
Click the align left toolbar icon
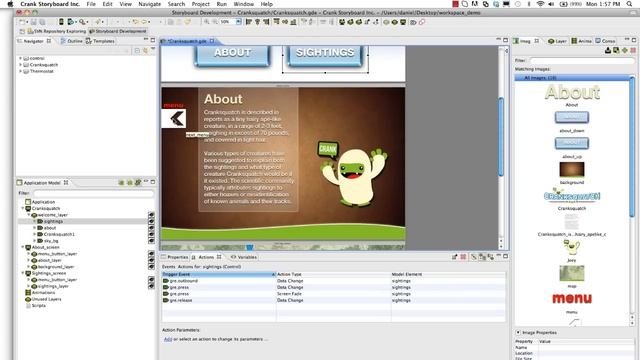(x=249, y=22)
